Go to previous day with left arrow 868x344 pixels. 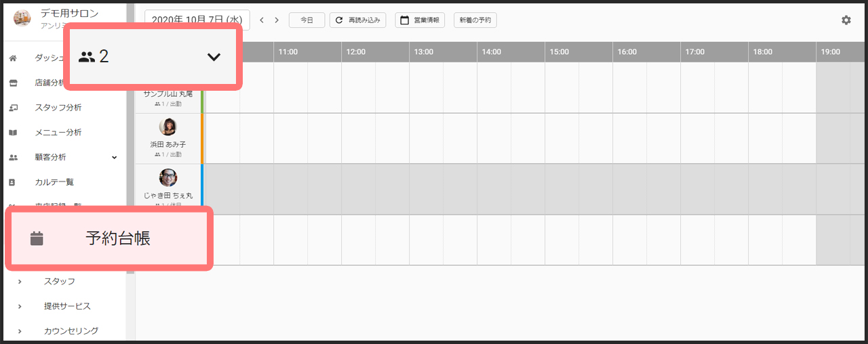(262, 20)
